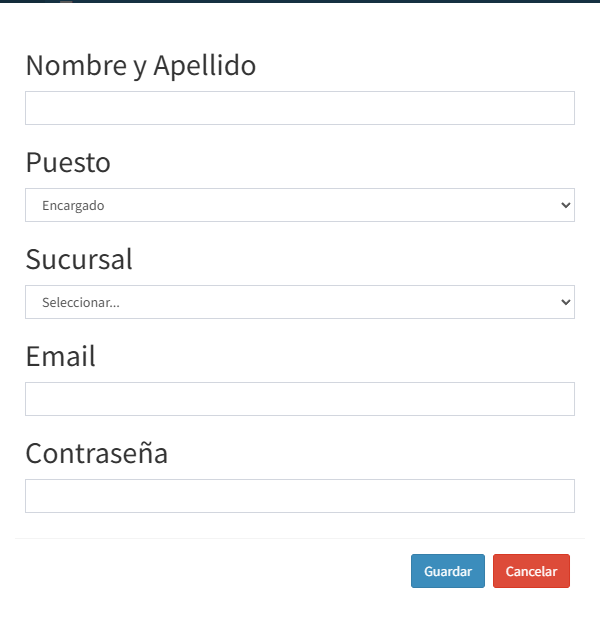
Task: Click the "Puesto" heading label
Action: coord(68,162)
